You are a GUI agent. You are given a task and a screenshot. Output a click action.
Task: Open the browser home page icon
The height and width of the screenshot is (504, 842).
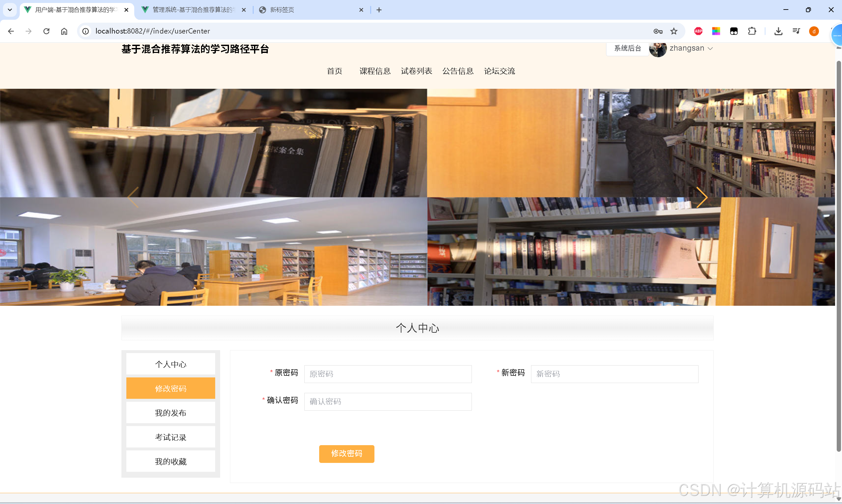(x=64, y=31)
